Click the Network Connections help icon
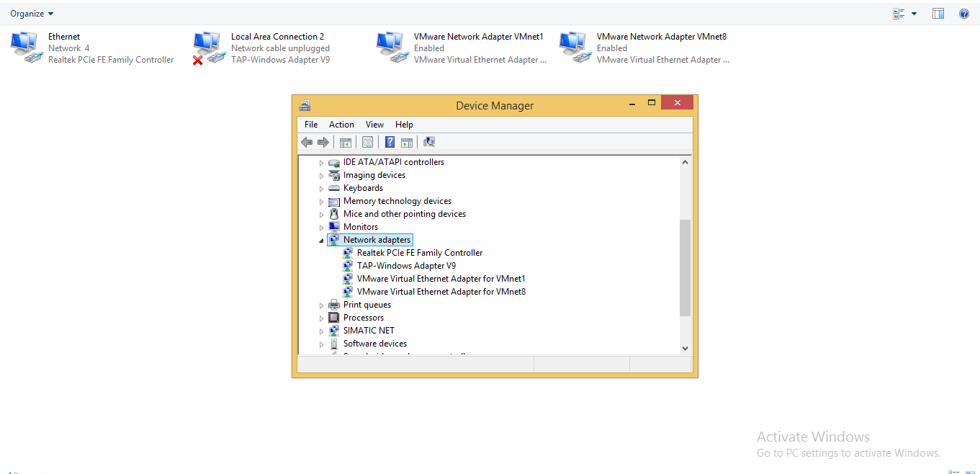980x474 pixels. point(964,14)
